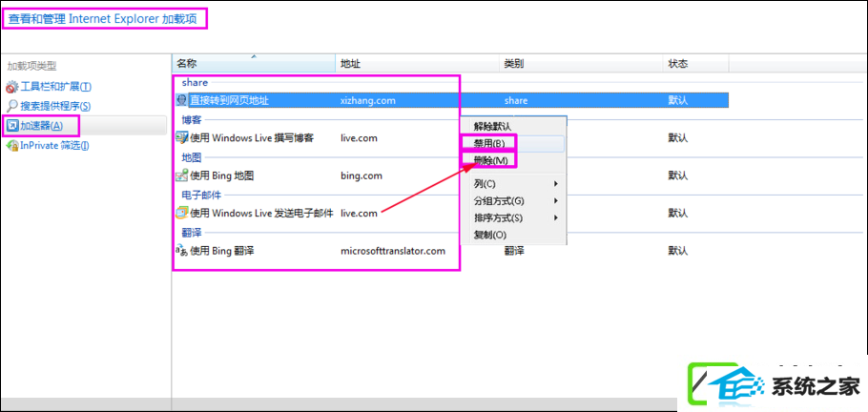Click the arrow of 排序方式(S) entry

(556, 217)
